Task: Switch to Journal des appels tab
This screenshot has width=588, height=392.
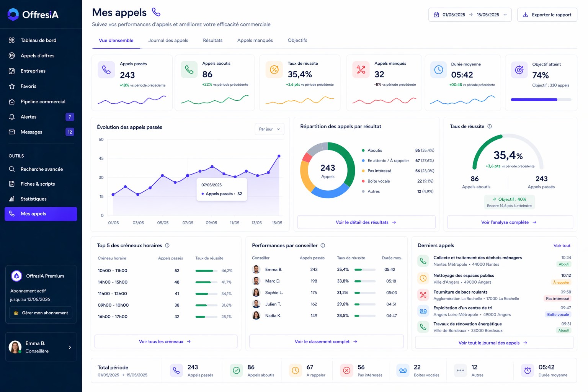Action: pos(168,40)
